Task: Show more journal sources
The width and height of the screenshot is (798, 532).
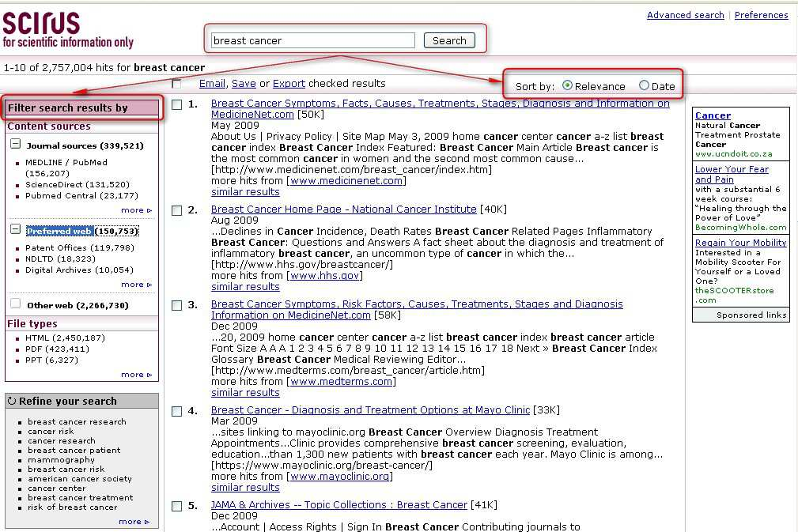Action: click(136, 210)
